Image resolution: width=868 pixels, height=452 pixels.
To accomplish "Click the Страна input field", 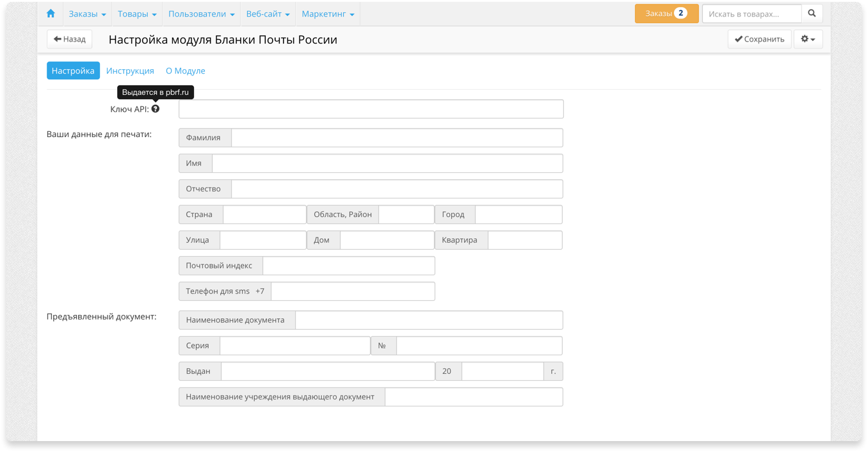I will point(264,214).
